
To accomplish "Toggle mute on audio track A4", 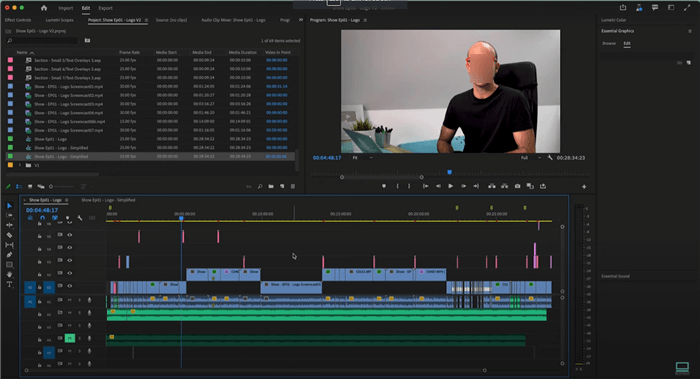I will pos(70,339).
